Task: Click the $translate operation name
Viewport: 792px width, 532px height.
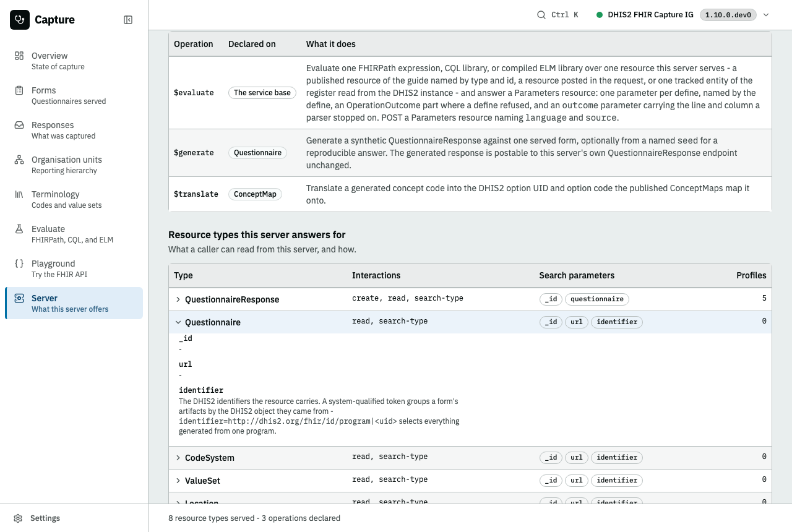Action: [x=196, y=194]
